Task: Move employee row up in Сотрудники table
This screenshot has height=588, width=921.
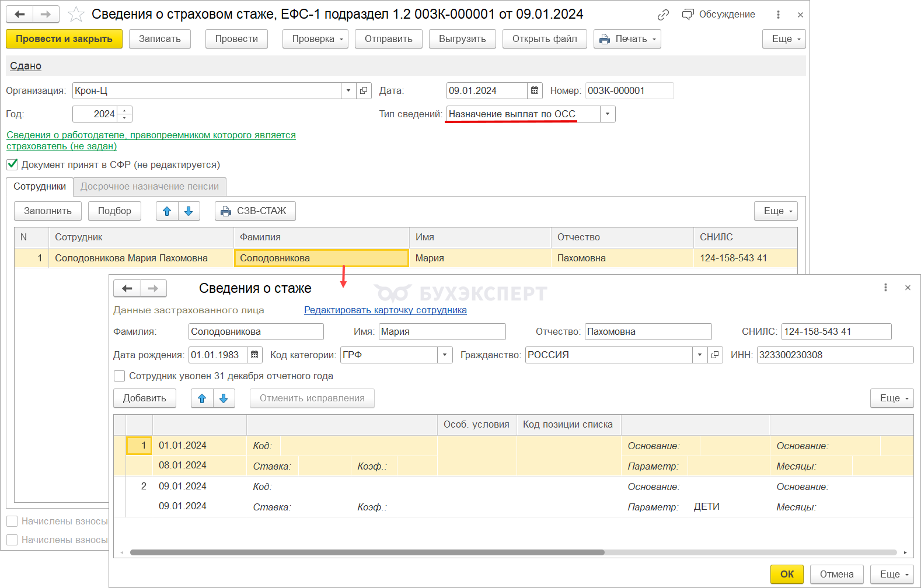Action: pos(167,211)
